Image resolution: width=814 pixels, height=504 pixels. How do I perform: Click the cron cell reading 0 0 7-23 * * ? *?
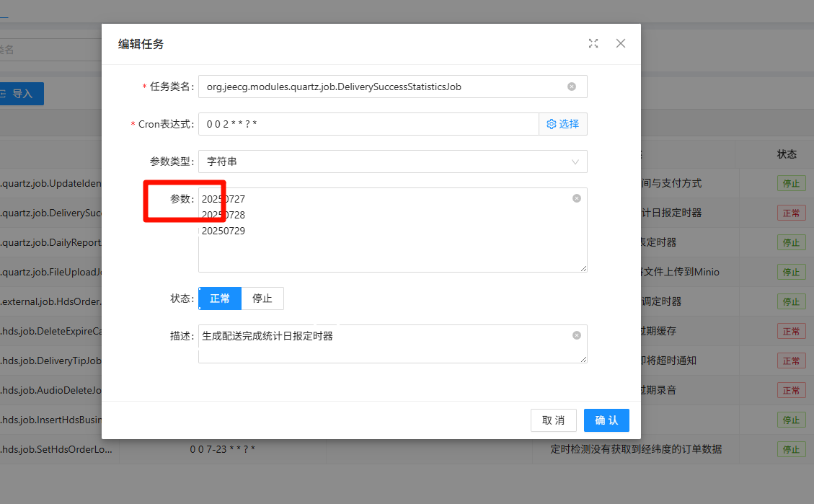(x=222, y=449)
